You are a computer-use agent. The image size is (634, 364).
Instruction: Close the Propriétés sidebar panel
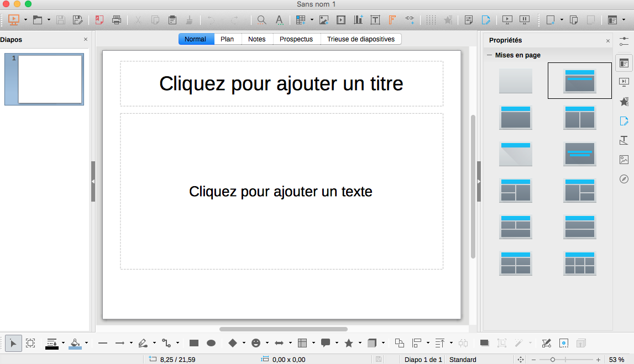point(607,41)
